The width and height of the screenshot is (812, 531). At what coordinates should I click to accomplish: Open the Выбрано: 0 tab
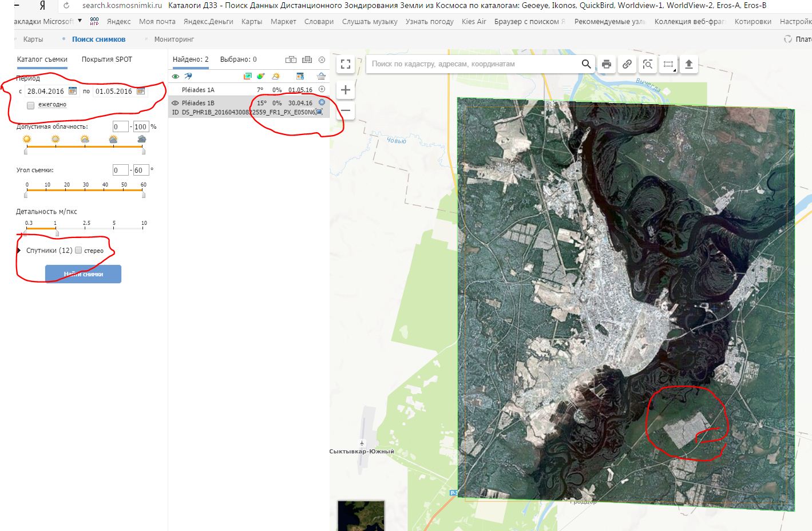pyautogui.click(x=238, y=60)
